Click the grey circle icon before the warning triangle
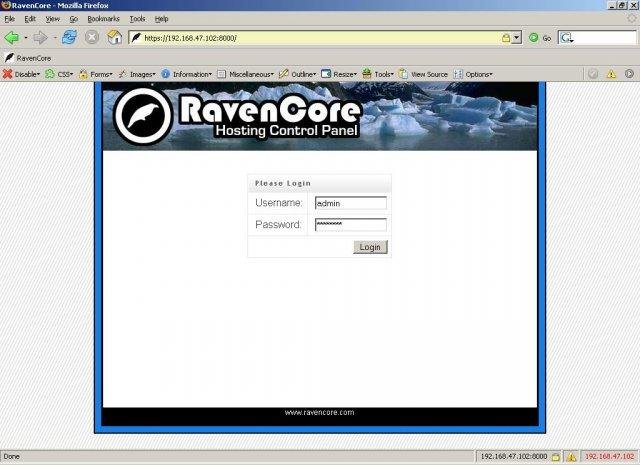The width and height of the screenshot is (640, 465). (x=593, y=74)
